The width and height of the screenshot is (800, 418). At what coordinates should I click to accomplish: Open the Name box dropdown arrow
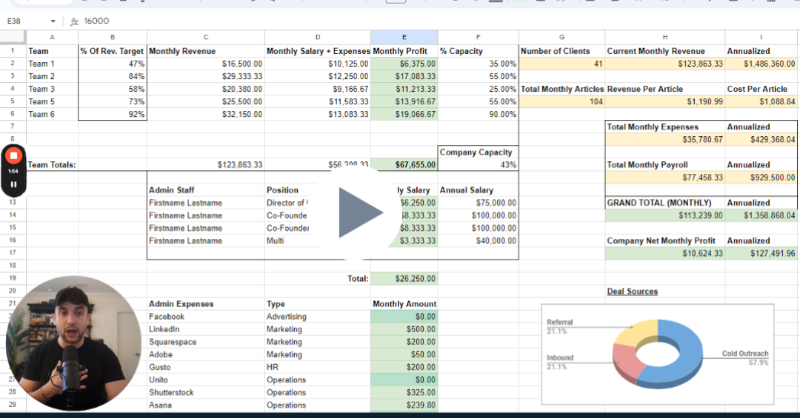tap(53, 21)
